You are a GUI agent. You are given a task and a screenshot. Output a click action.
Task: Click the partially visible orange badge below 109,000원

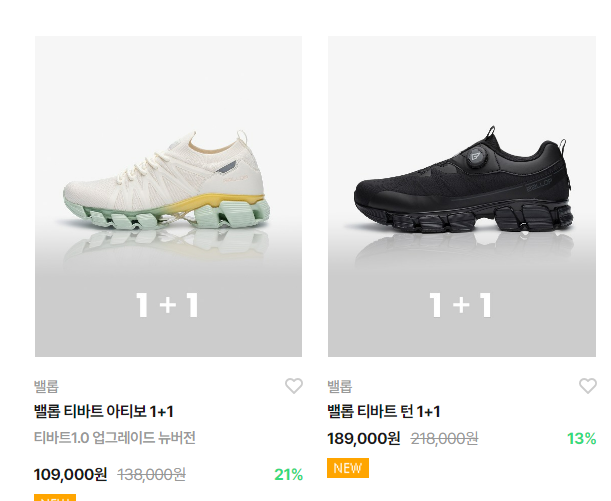[x=54, y=497]
